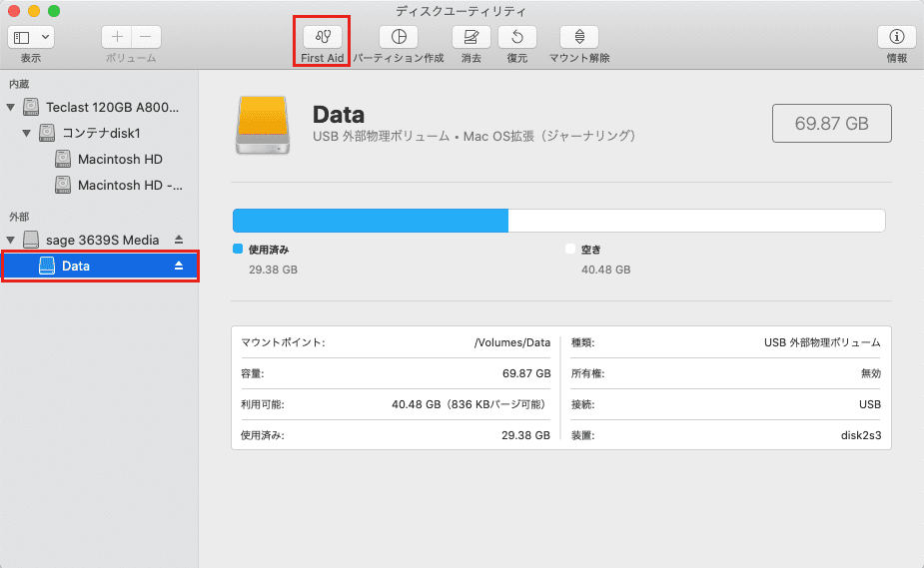The image size is (924, 568).
Task: Select コンテナdisk1 in the sidebar
Action: (101, 133)
